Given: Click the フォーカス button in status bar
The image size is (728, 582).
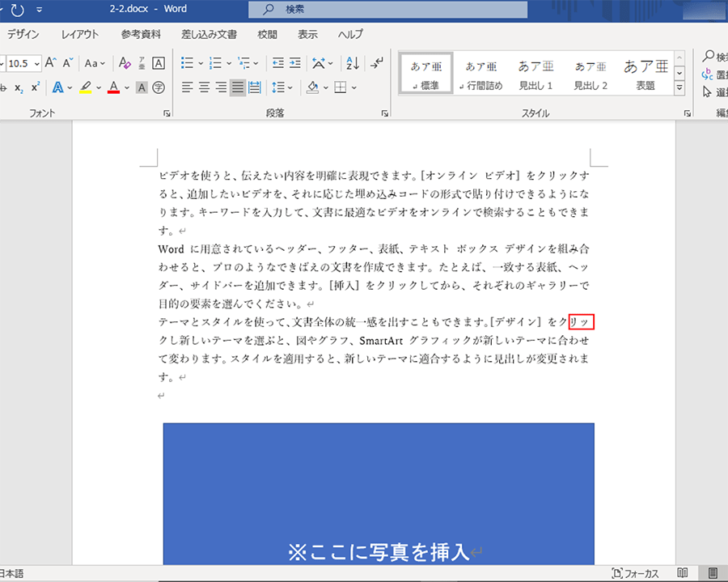Looking at the screenshot, I should (x=636, y=573).
